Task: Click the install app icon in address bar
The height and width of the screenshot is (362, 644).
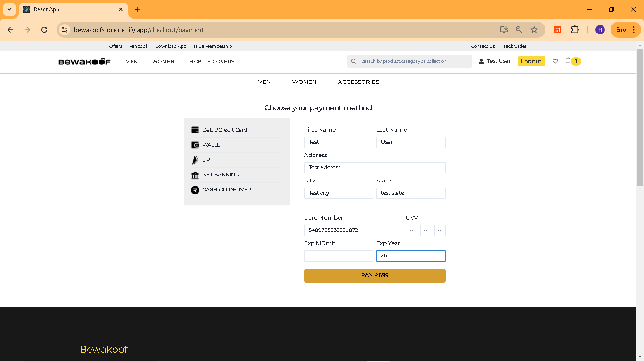Action: (x=504, y=30)
